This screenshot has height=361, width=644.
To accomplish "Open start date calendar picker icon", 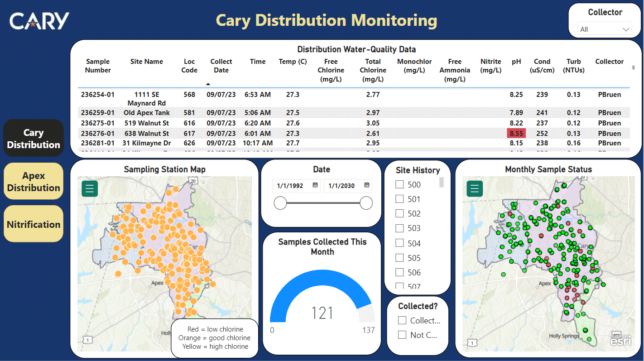I will click(x=315, y=185).
